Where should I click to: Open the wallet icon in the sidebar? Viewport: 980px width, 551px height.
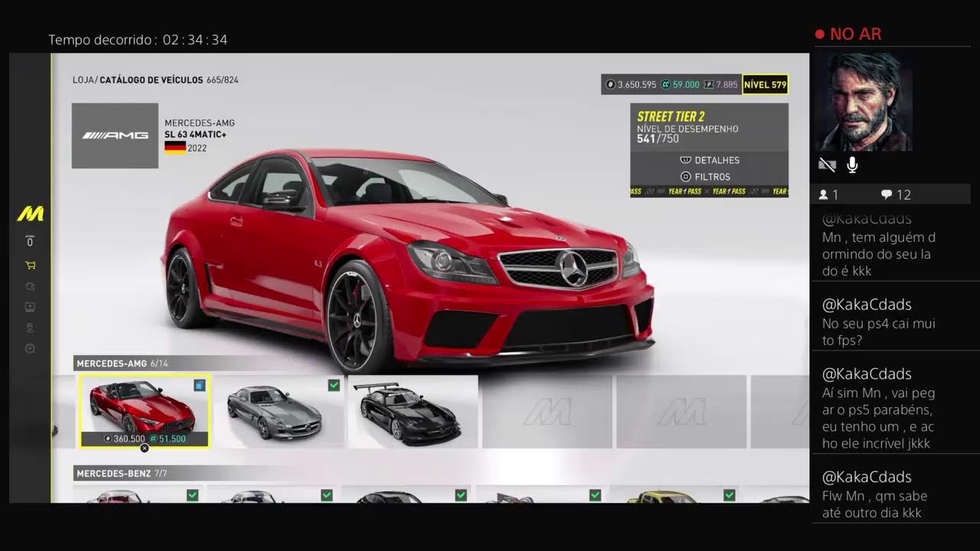[30, 286]
